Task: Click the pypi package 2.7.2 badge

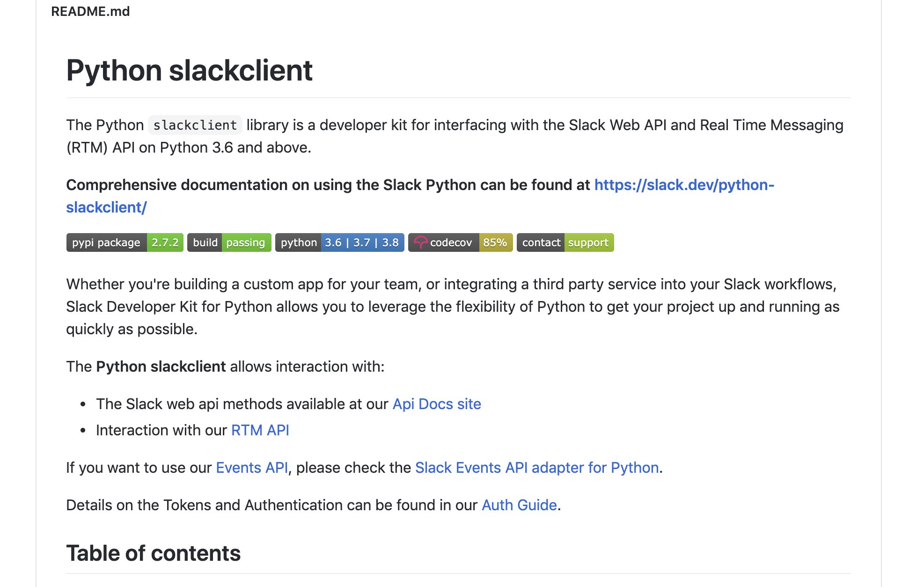Action: tap(125, 242)
